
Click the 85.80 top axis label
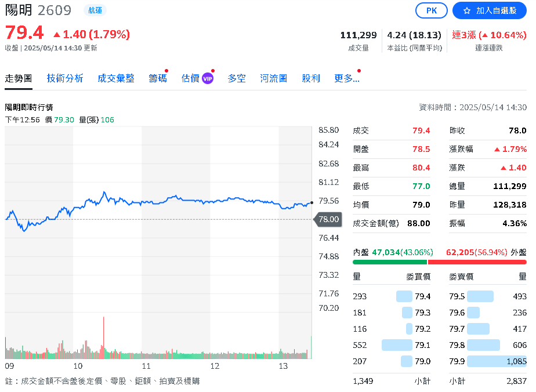(x=328, y=130)
